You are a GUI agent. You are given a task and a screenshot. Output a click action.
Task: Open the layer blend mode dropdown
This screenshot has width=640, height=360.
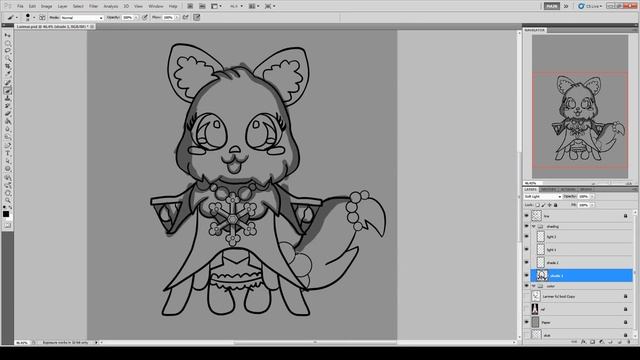coord(543,196)
